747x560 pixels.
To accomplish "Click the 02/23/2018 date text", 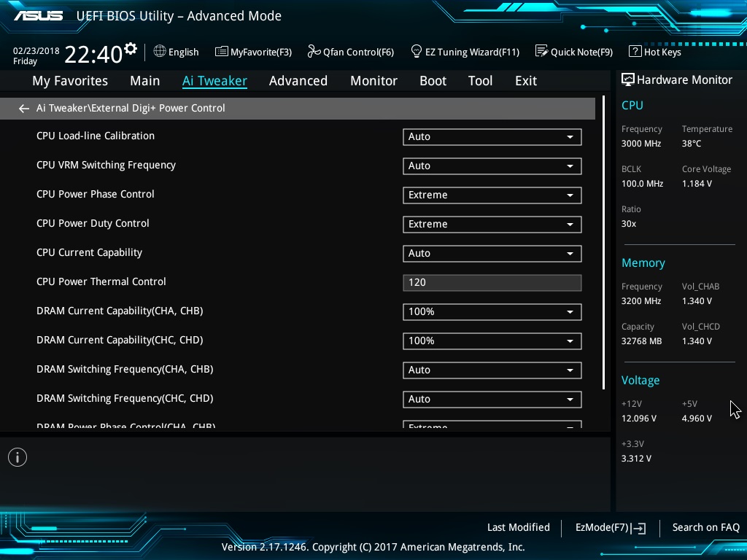I will pyautogui.click(x=36, y=51).
